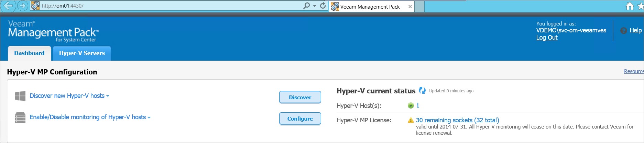The image size is (644, 143).
Task: Close the Veeam Management Pack browser tab
Action: 410,7
